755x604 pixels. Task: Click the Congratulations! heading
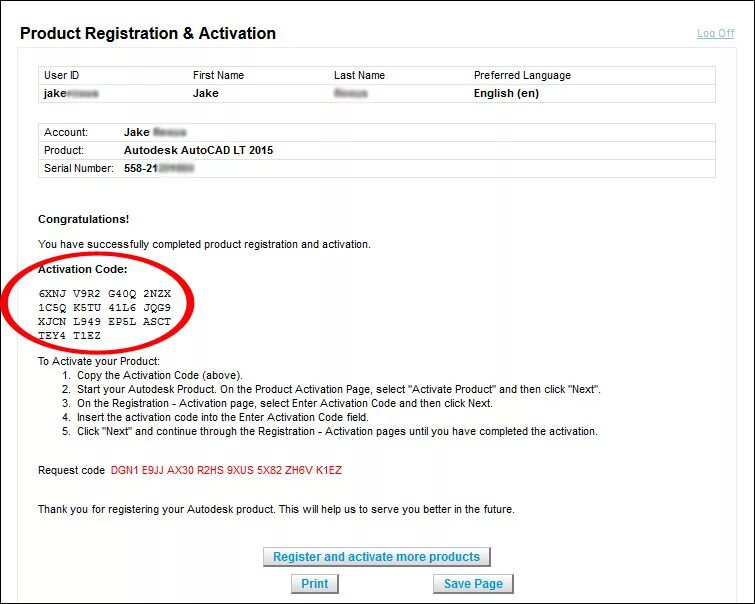tap(83, 219)
